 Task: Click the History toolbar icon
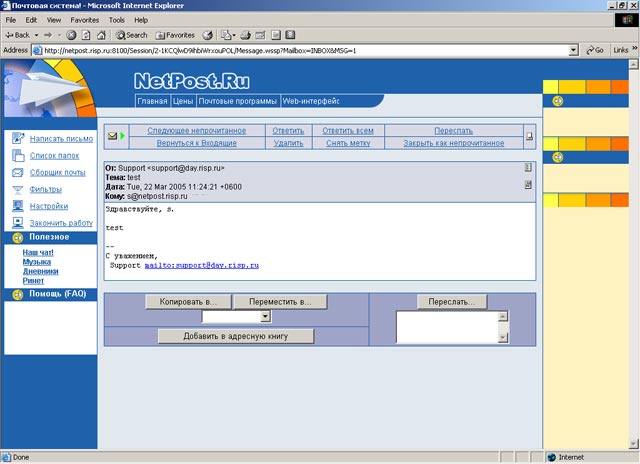208,35
